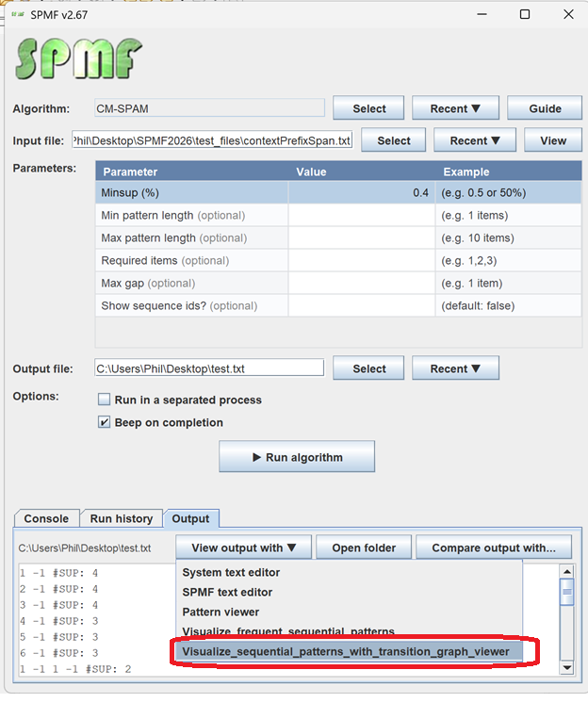Viewport: 588px width, 703px height.
Task: Click Min pattern length value cell
Action: [x=362, y=216]
